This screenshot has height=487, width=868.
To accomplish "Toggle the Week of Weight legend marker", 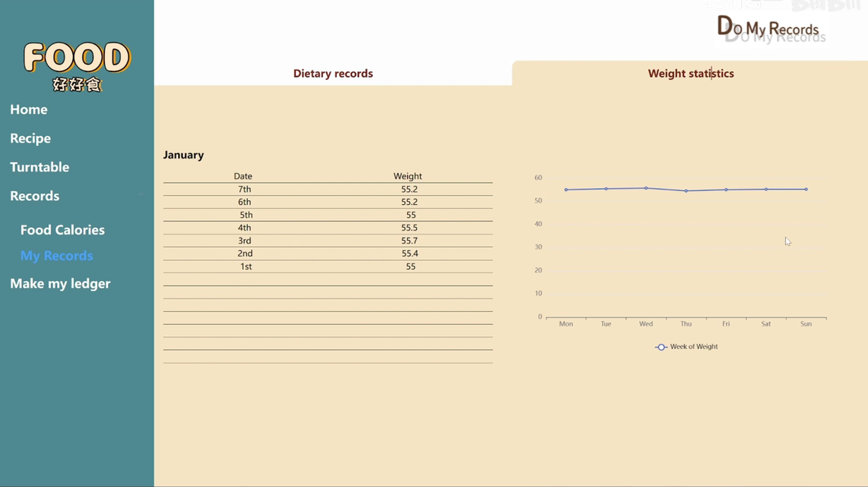I will [661, 347].
